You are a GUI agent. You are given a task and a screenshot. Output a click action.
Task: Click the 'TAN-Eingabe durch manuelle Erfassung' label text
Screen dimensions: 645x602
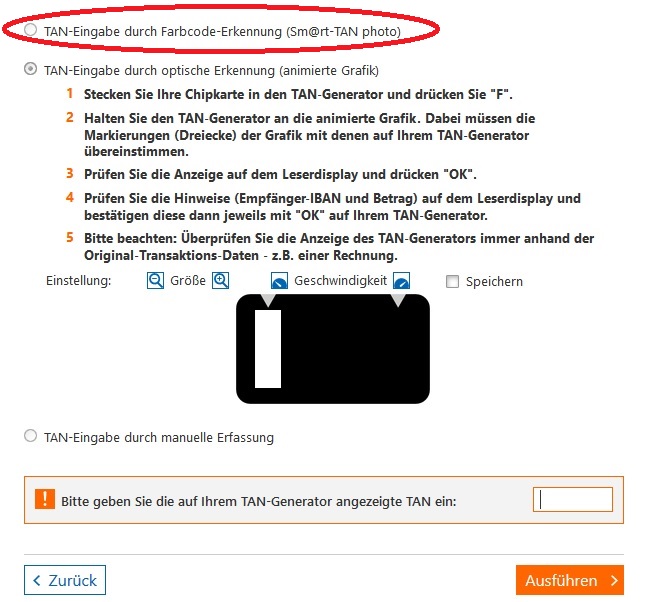159,437
